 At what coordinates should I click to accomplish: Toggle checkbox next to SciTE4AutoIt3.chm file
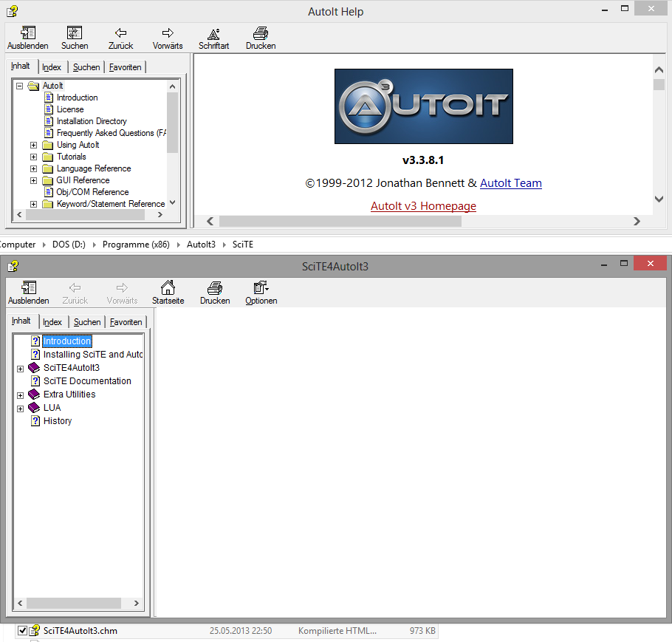(22, 630)
